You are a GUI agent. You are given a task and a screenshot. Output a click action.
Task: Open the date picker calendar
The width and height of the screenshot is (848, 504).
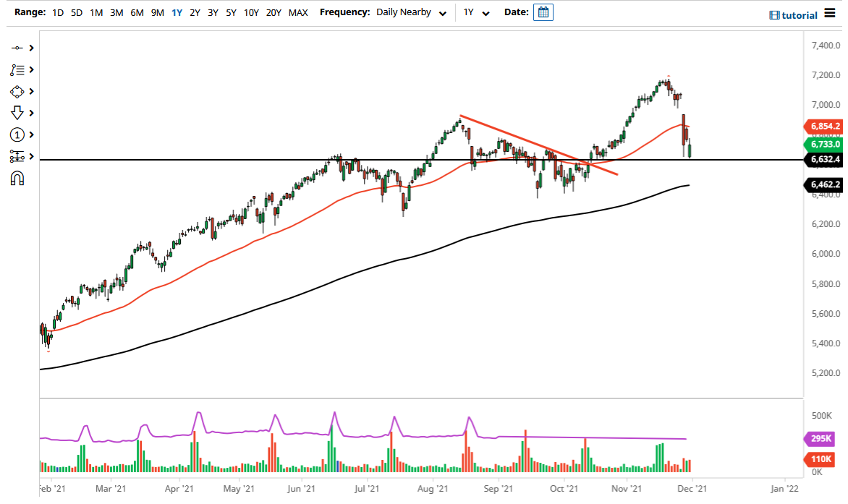(x=544, y=12)
